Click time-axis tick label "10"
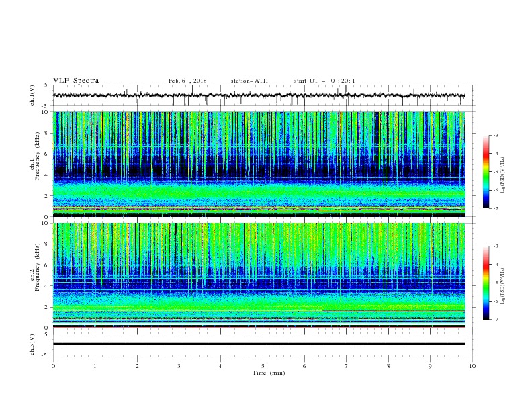The width and height of the screenshot is (532, 411). (472, 366)
